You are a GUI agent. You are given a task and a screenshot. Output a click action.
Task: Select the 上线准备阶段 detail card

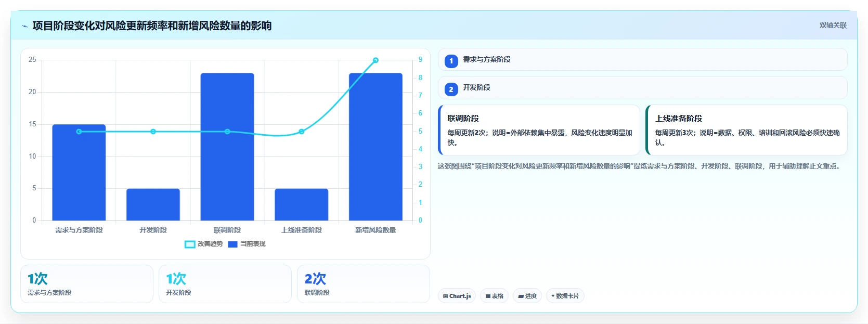coord(746,130)
